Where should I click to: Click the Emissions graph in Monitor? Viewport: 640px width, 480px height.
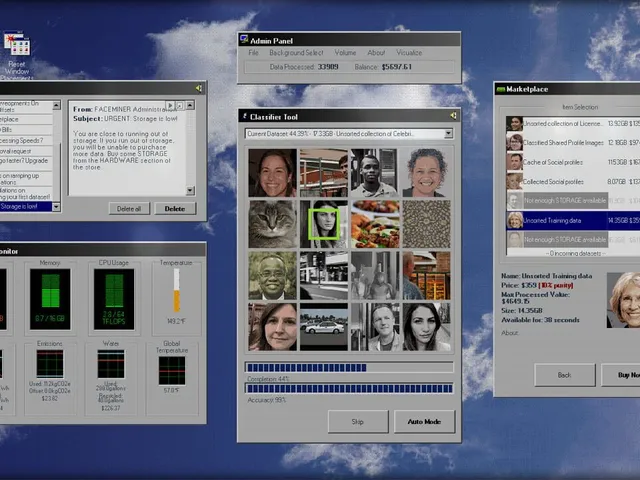(50, 364)
